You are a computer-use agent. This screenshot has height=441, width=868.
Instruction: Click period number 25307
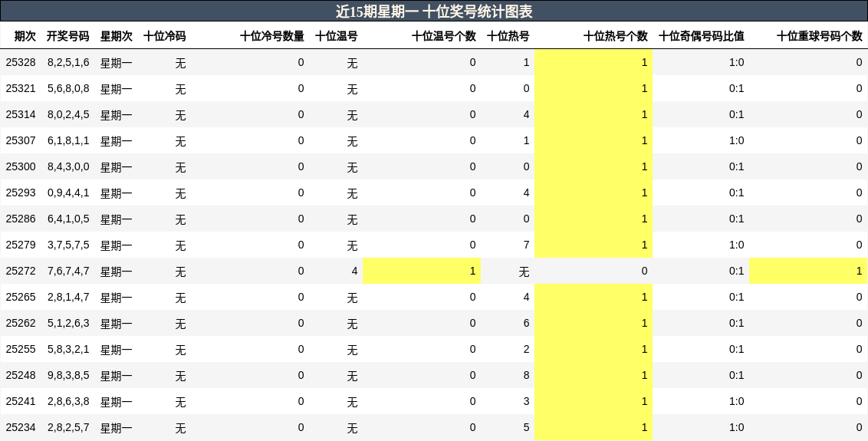(21, 140)
